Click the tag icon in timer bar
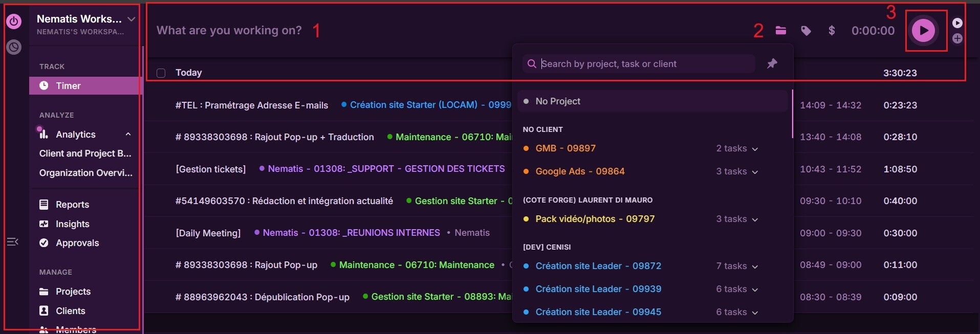The width and height of the screenshot is (980, 334). coord(806,31)
